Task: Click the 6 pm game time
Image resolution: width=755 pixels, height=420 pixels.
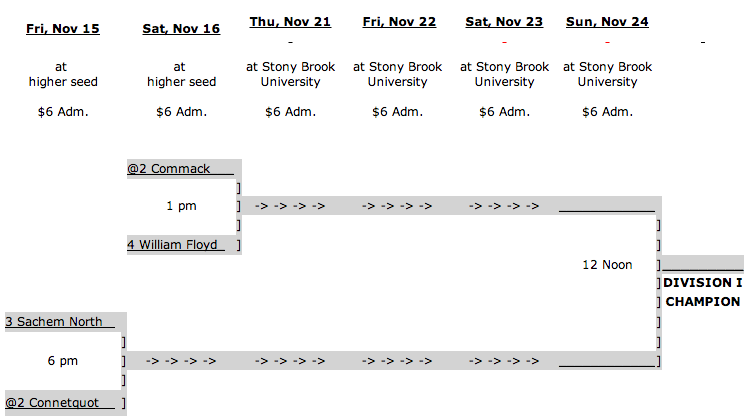Action: coord(63,361)
